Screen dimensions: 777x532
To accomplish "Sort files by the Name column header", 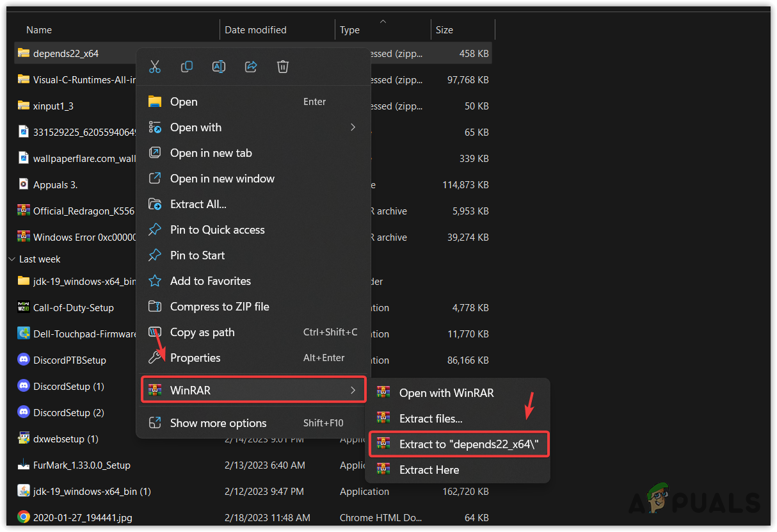I will (x=39, y=29).
